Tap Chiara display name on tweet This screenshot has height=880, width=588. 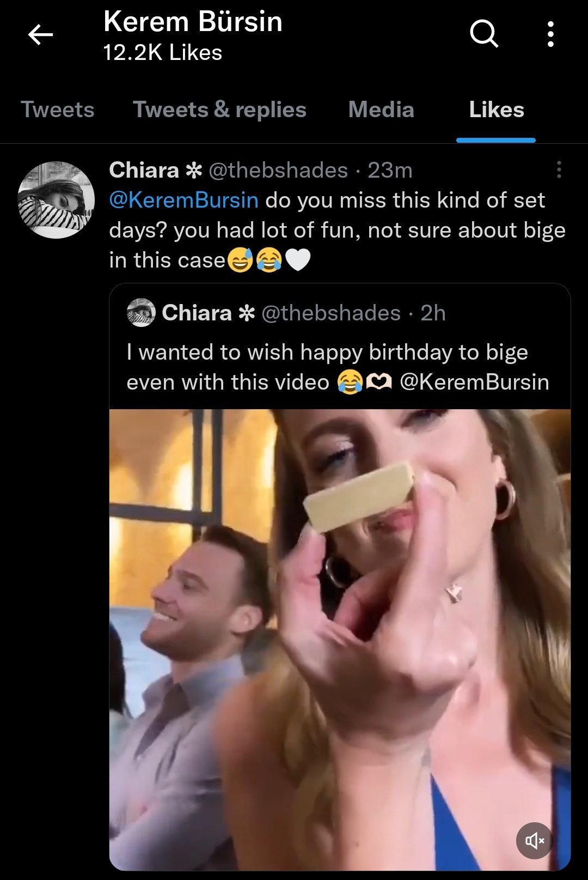(x=144, y=170)
